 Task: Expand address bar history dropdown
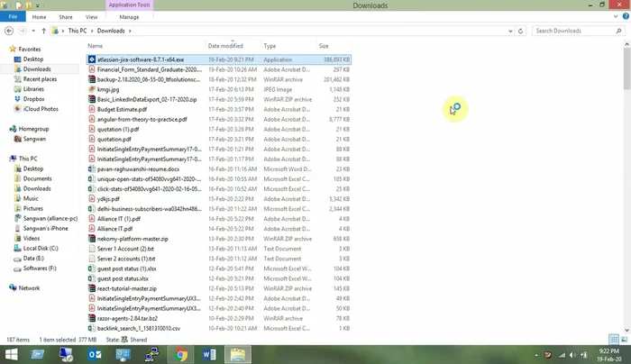coord(510,31)
